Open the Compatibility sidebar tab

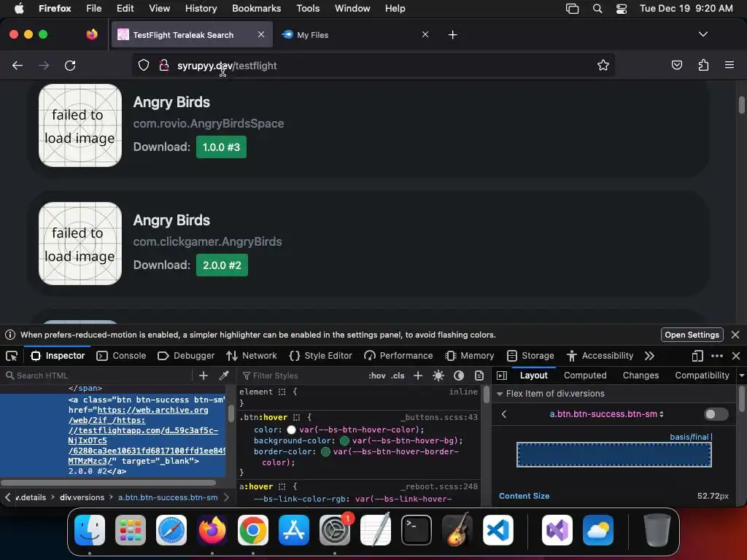pos(702,376)
